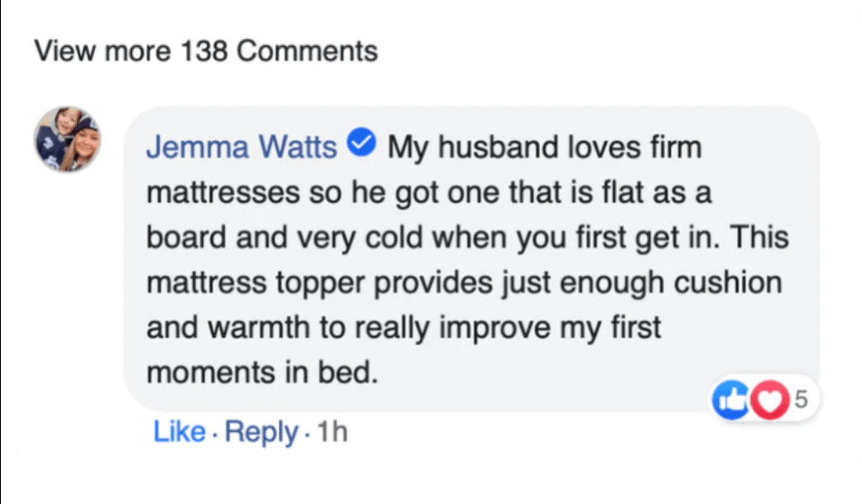Click the word Comments in the view-more link

[x=307, y=51]
